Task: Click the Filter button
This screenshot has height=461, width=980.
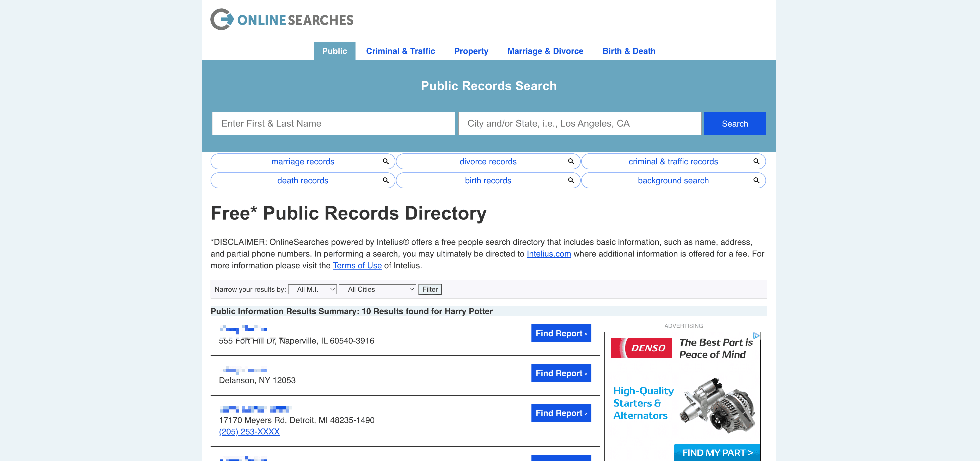Action: (x=430, y=289)
